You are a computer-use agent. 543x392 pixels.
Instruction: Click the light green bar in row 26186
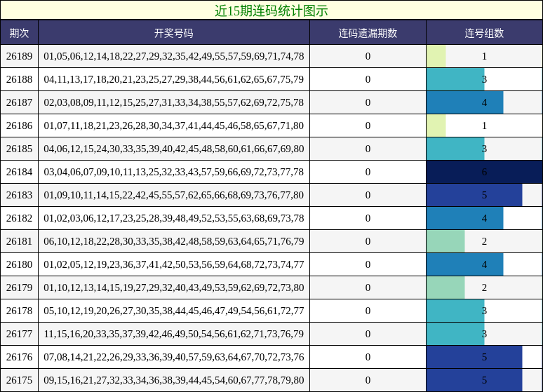tap(436, 126)
